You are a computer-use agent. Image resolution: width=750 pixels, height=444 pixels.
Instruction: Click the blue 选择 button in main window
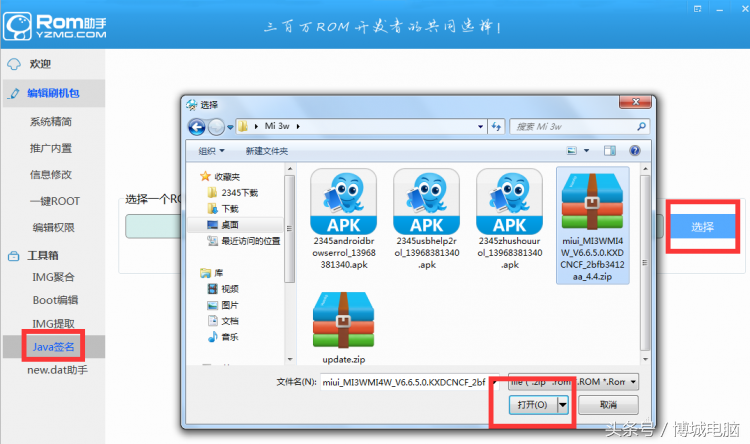pyautogui.click(x=702, y=227)
